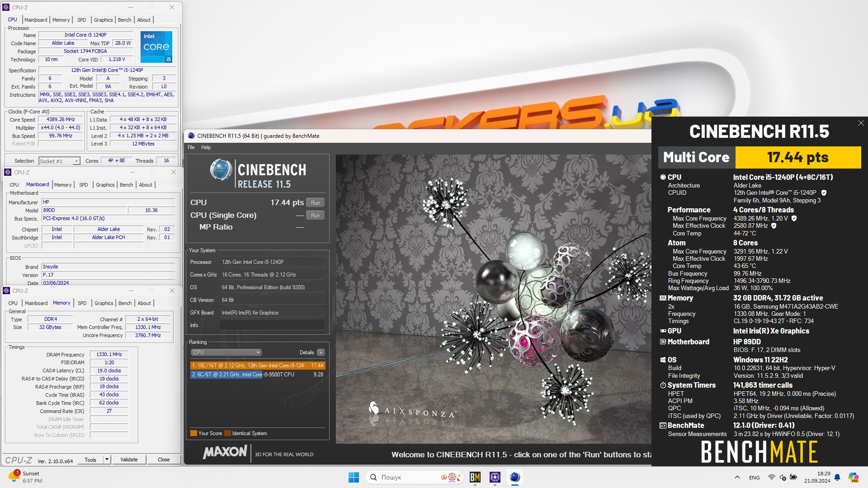
Task: Open the CPU-Z Tools button
Action: point(90,460)
